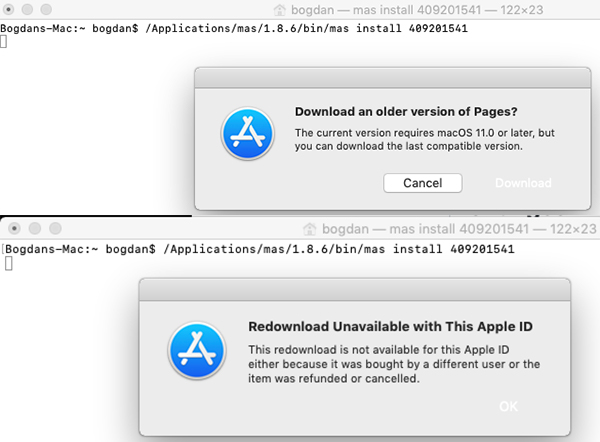Click title bar of Redownload Unavailable dialog
The height and width of the screenshot is (442, 600).
click(x=355, y=290)
